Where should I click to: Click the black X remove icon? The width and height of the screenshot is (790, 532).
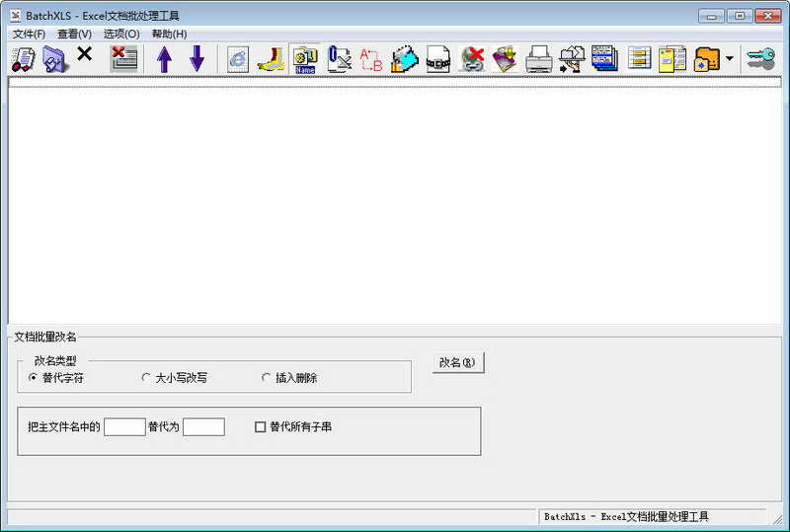point(85,54)
